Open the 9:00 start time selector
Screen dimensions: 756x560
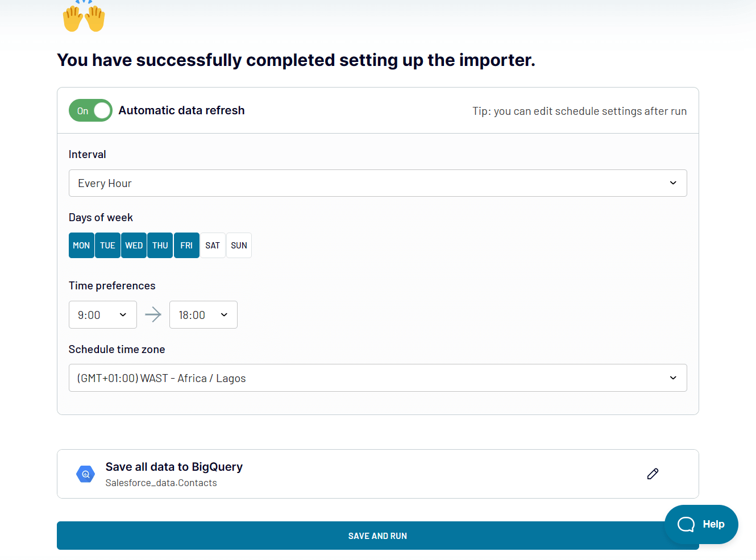[102, 314]
